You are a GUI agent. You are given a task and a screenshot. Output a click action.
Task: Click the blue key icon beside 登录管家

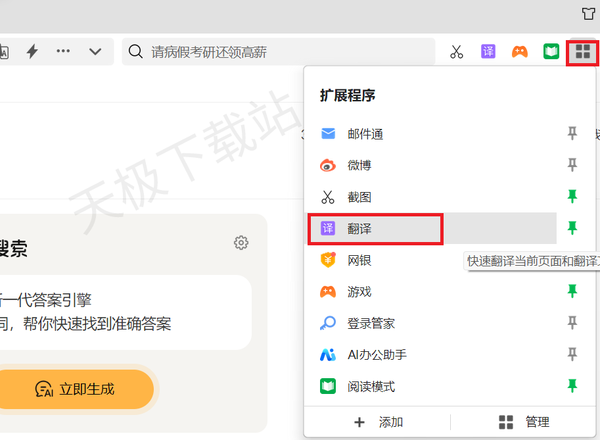(328, 323)
